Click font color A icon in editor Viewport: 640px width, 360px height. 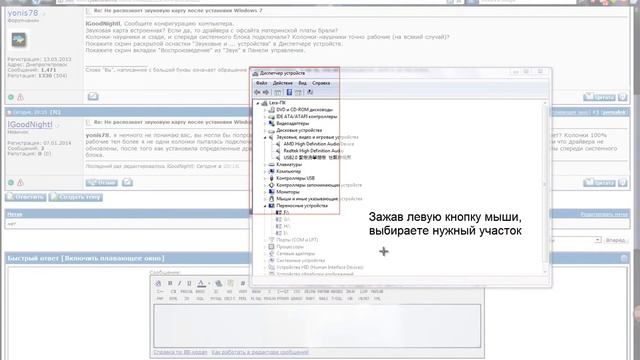click(x=201, y=283)
